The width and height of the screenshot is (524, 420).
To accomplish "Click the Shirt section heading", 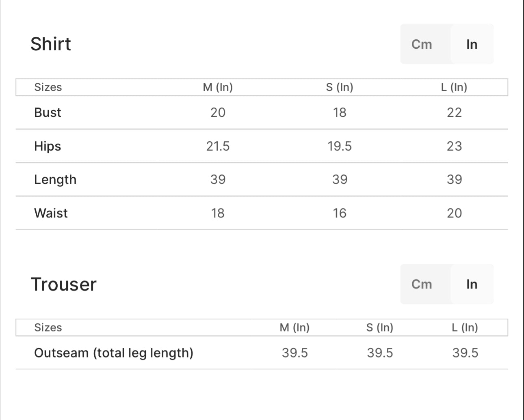I will coord(51,44).
